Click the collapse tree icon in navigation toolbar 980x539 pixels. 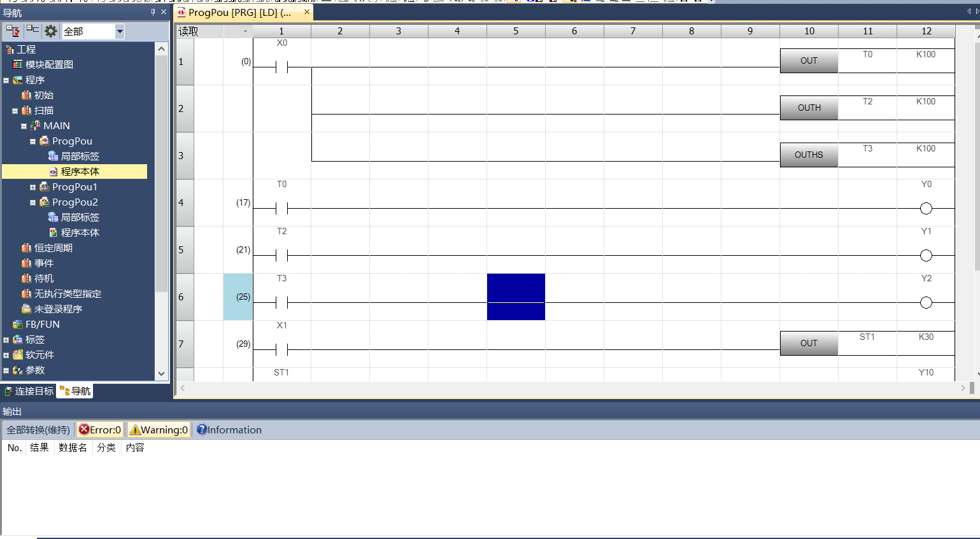tap(32, 31)
